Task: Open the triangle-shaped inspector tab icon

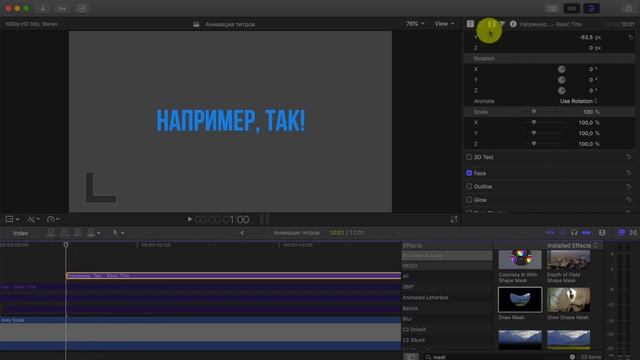Action: click(502, 24)
